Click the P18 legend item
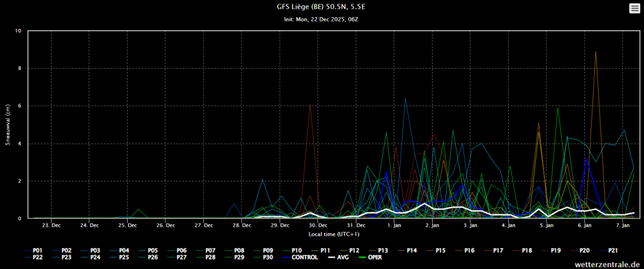 point(526,250)
